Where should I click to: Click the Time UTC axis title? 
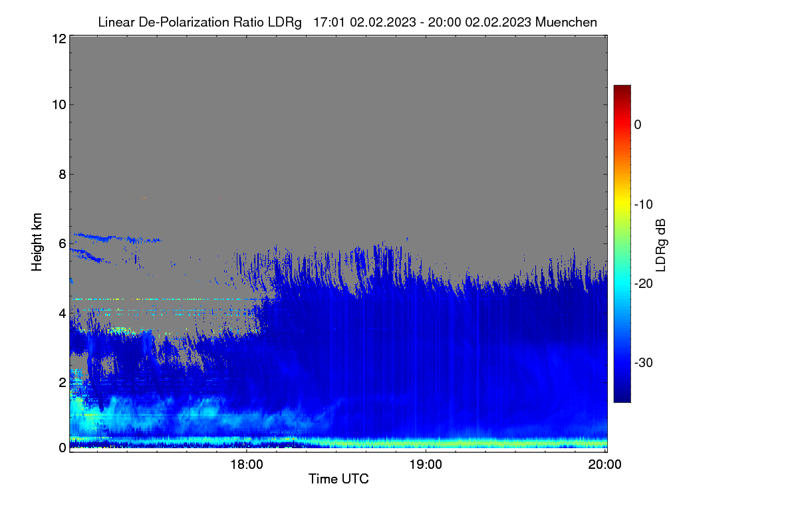338,479
